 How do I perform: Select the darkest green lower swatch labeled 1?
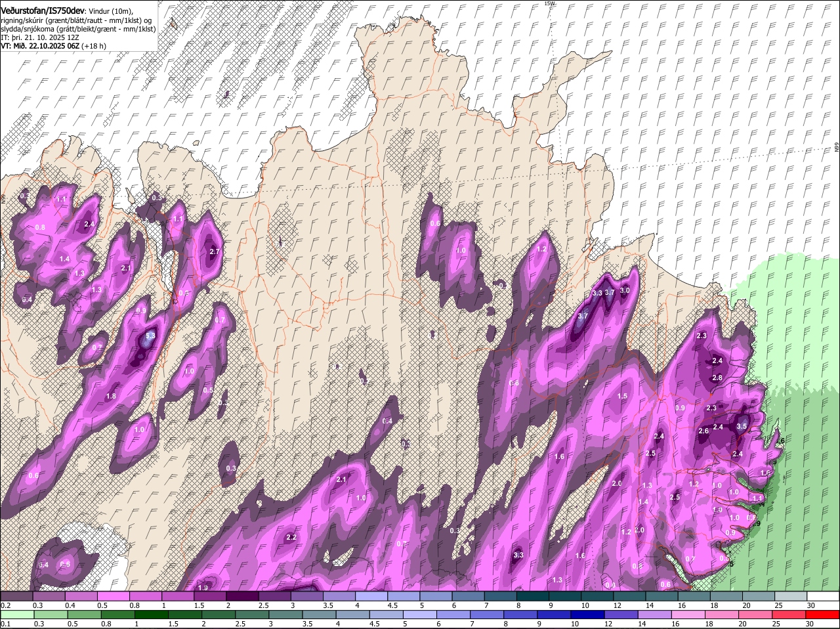(151, 615)
